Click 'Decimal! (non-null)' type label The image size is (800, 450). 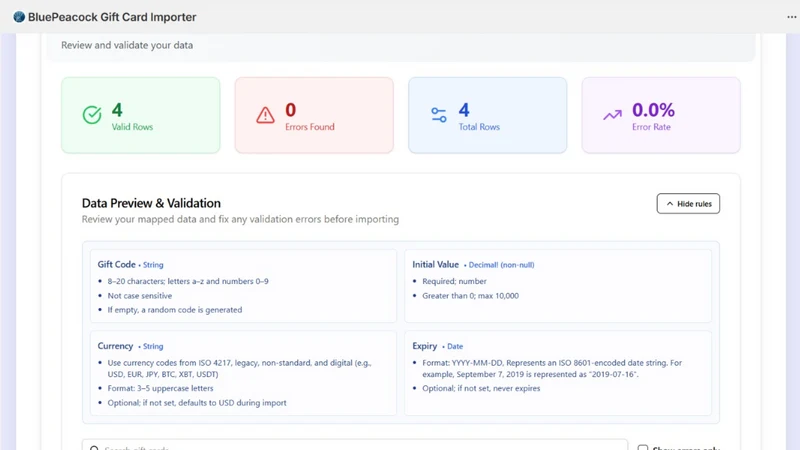point(501,265)
